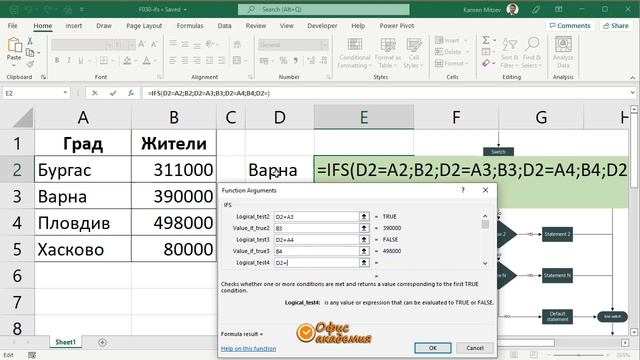Collapse dialog via Value_if_true2 range icon

364,228
